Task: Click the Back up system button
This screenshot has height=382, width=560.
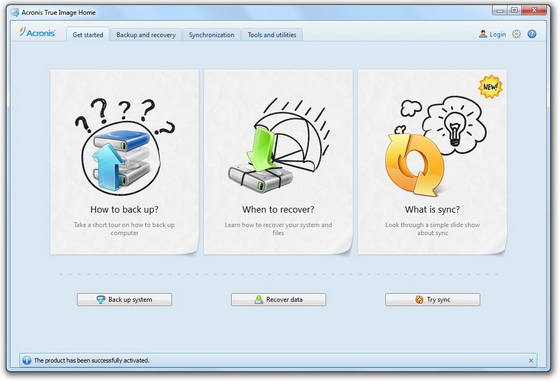Action: pyautogui.click(x=124, y=300)
